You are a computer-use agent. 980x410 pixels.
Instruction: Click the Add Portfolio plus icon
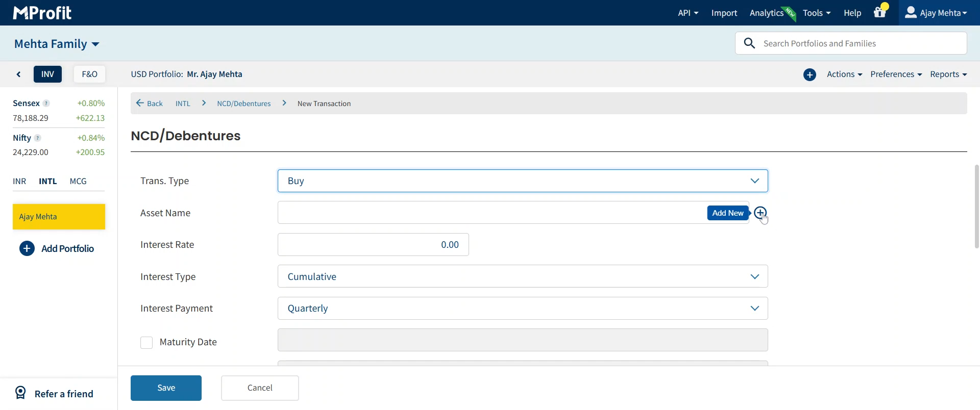(27, 248)
